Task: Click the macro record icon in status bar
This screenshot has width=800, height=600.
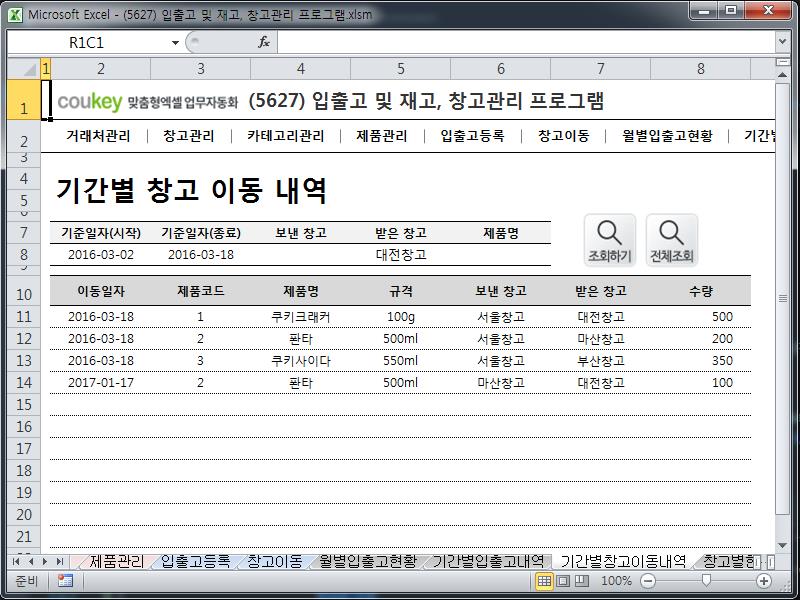Action: click(x=65, y=581)
